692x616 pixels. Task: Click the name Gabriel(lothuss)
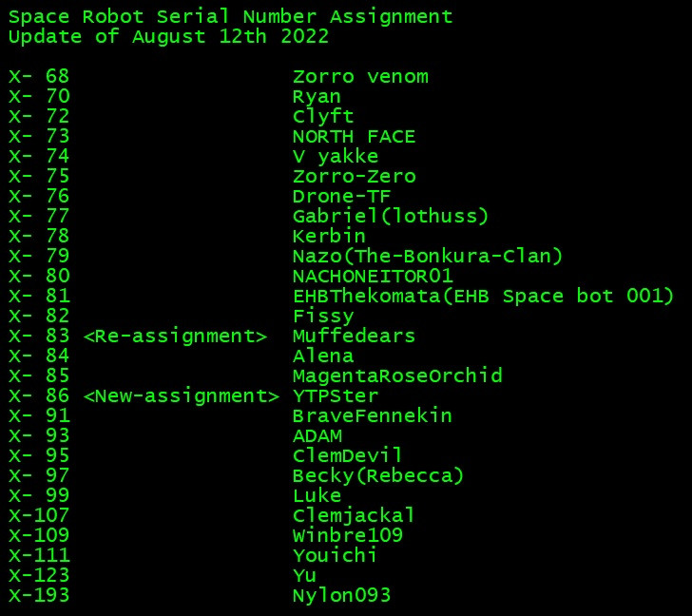point(390,217)
